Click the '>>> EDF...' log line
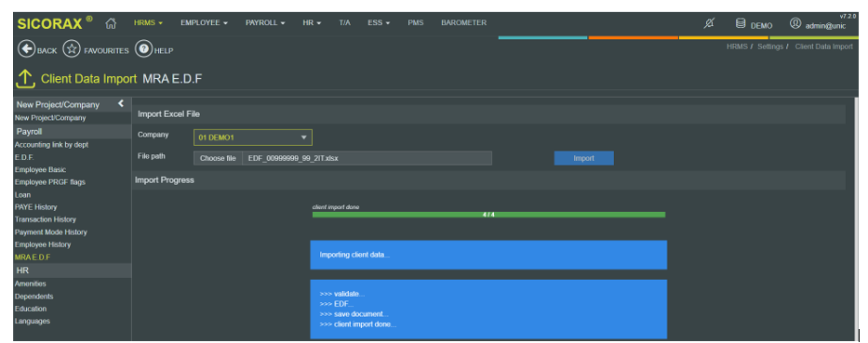Screen dimensions: 868x343 coord(337,304)
